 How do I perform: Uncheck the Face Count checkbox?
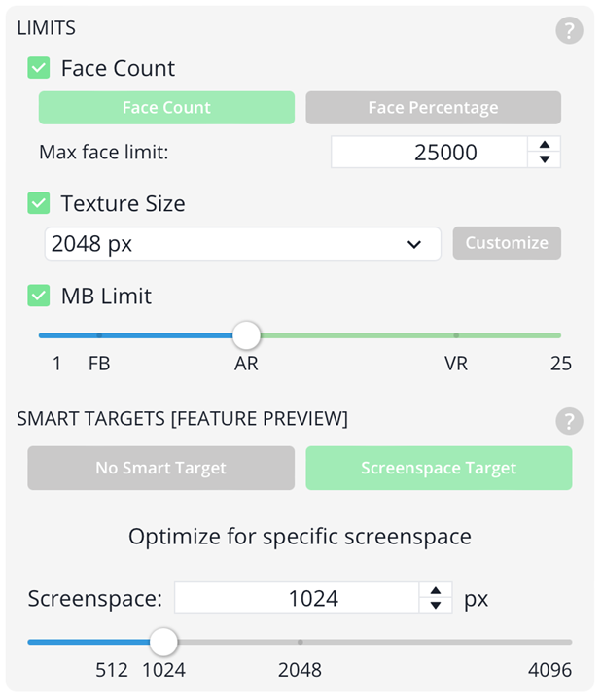[38, 68]
